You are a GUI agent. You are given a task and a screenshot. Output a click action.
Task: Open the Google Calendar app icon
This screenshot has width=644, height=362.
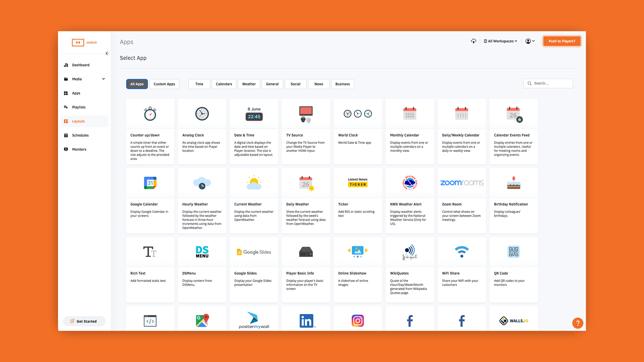(150, 183)
